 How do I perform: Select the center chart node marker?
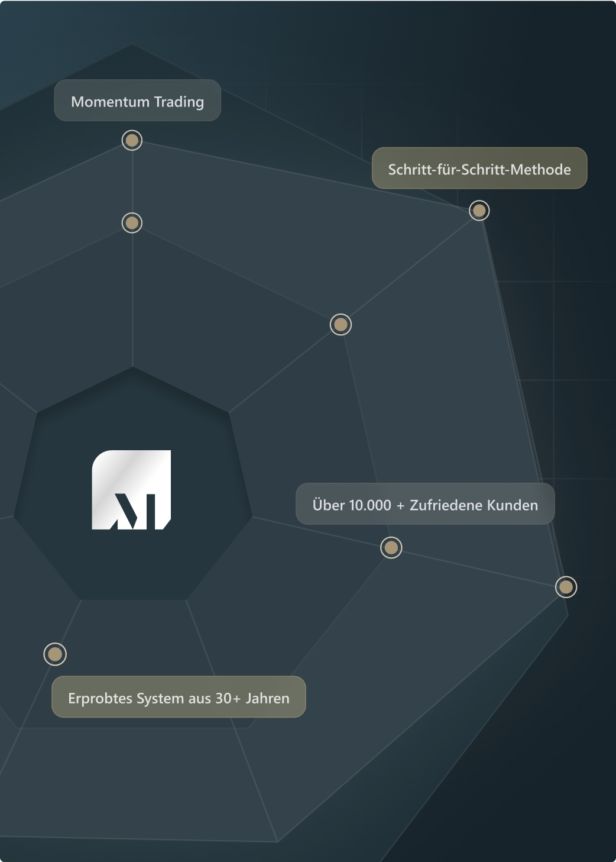[340, 324]
